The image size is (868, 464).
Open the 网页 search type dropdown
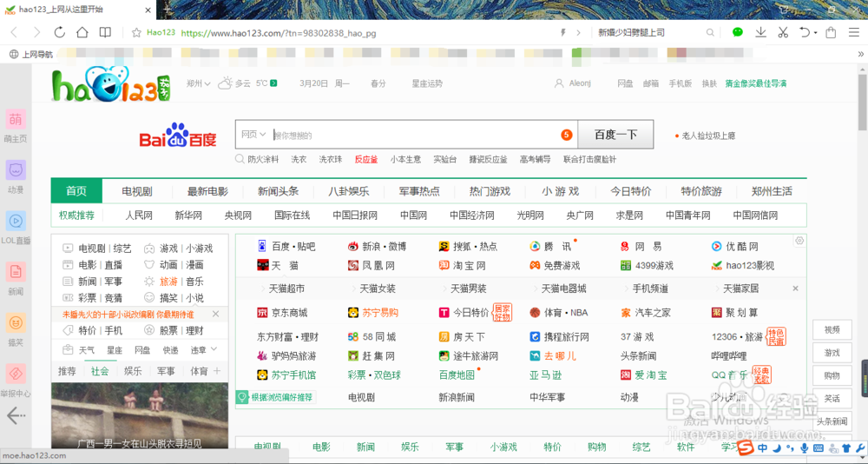click(253, 135)
